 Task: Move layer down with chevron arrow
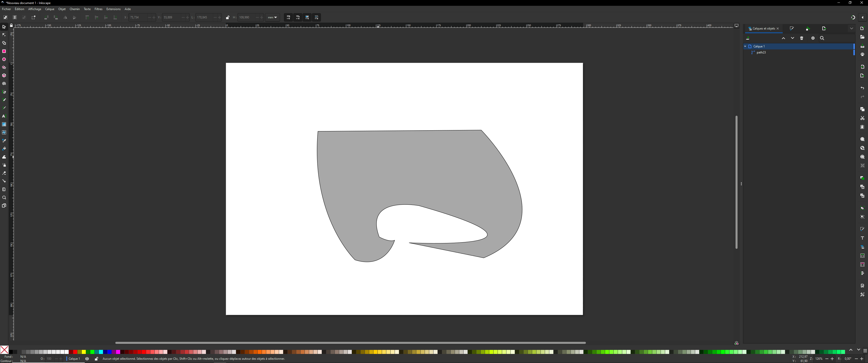(793, 38)
